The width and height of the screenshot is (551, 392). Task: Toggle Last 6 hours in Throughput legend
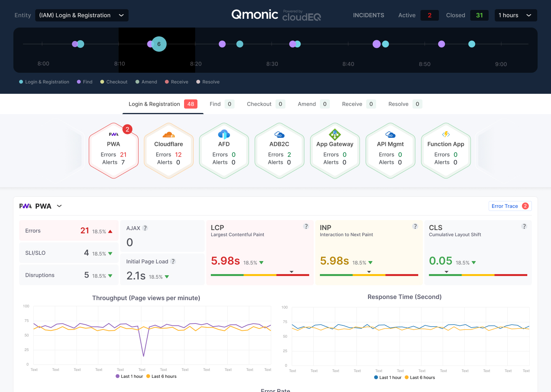(161, 376)
